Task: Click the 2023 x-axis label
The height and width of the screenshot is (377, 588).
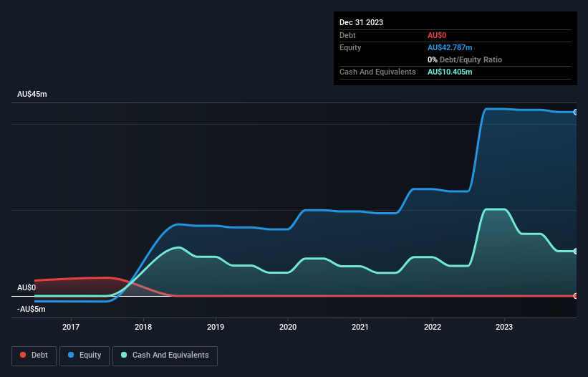Action: pyautogui.click(x=504, y=327)
